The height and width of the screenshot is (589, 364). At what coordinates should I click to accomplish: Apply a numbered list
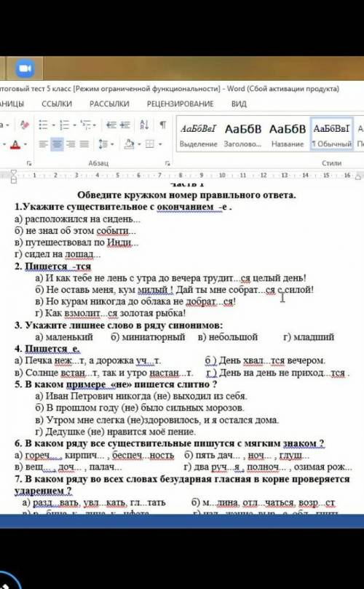tap(65, 124)
